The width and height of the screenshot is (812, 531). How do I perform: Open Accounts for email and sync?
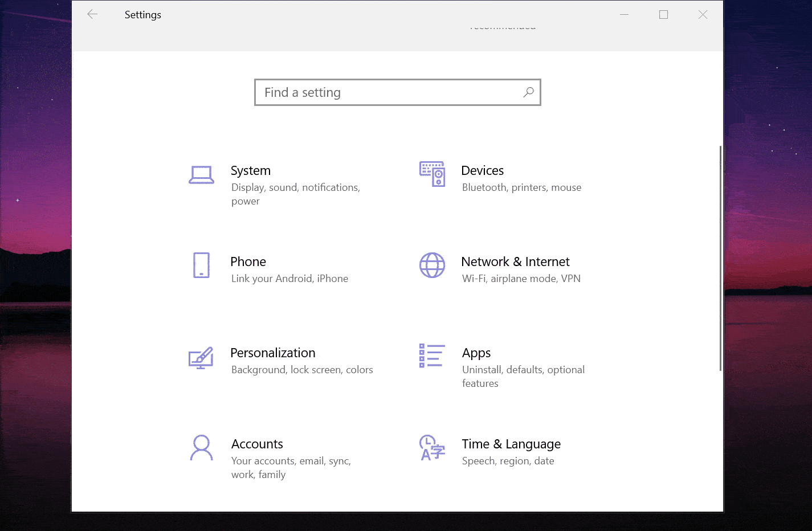point(257,444)
